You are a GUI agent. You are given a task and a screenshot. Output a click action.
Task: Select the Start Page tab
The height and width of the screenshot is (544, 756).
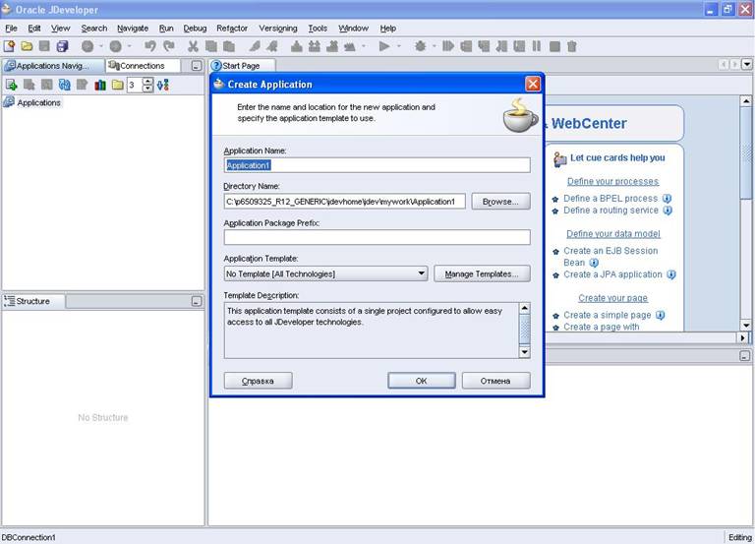pyautogui.click(x=242, y=66)
